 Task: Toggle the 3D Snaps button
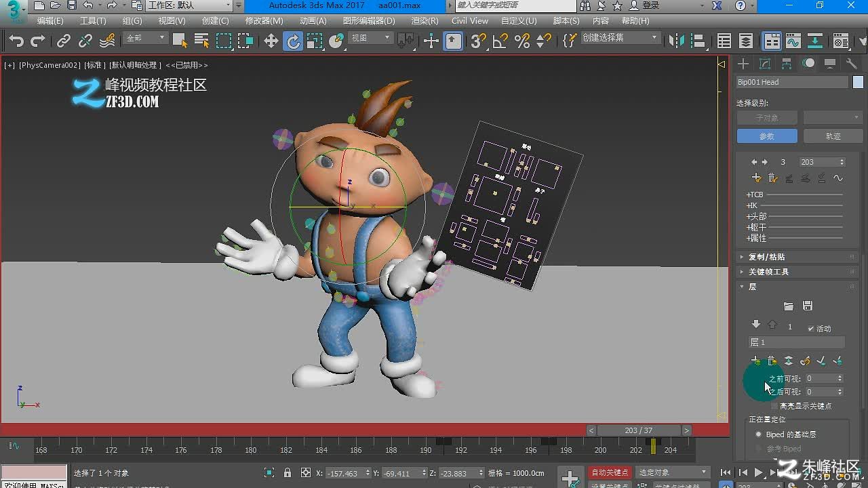(x=478, y=41)
